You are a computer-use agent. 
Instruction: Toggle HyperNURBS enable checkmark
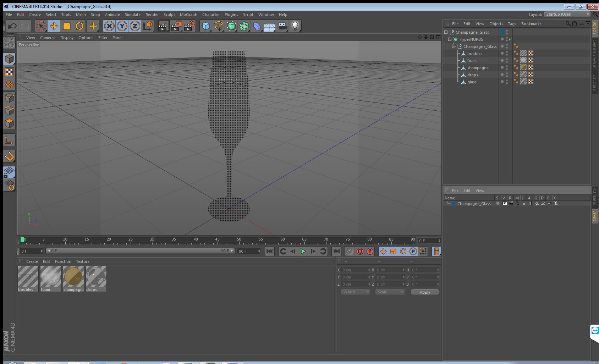pyautogui.click(x=510, y=39)
